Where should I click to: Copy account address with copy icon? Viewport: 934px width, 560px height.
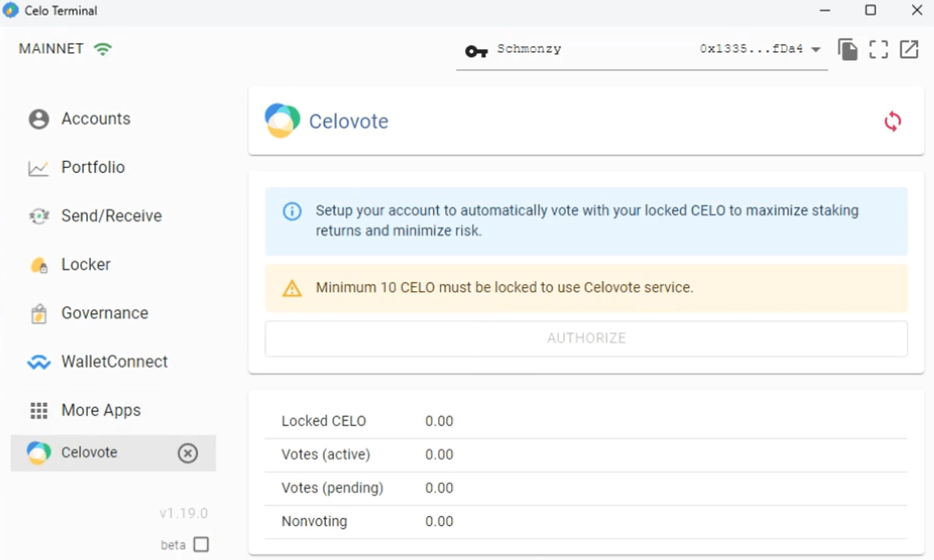point(848,49)
